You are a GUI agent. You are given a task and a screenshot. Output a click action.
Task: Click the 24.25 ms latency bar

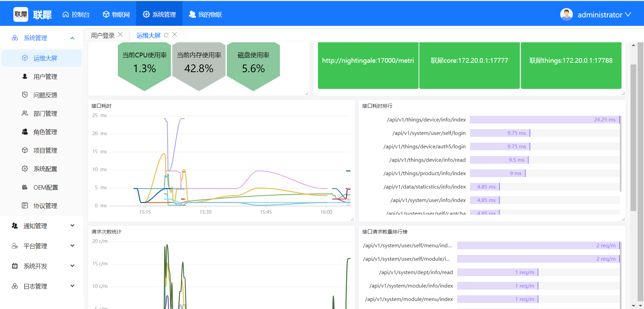pyautogui.click(x=544, y=120)
